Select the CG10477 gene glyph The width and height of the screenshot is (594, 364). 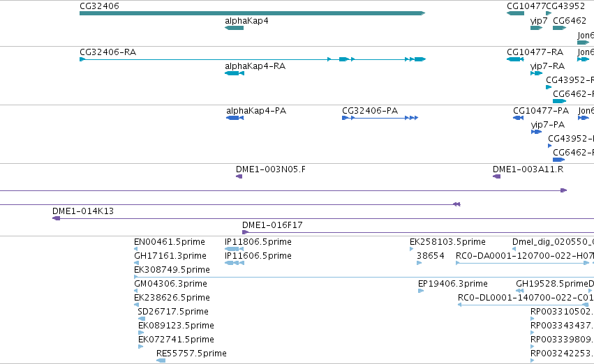[515, 13]
